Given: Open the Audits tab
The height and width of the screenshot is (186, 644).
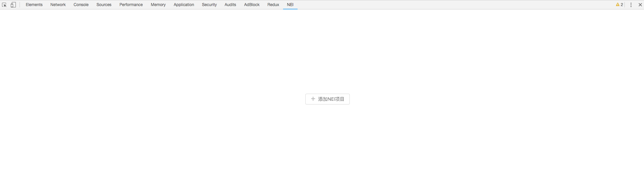Looking at the screenshot, I should (230, 5).
